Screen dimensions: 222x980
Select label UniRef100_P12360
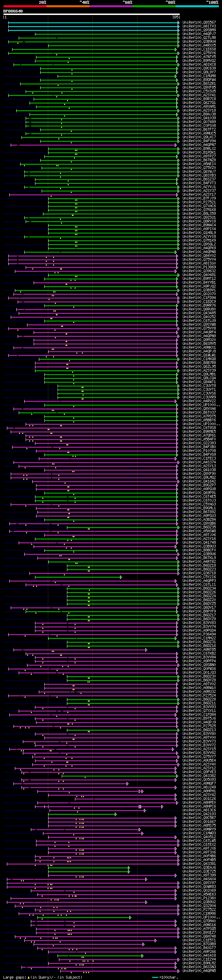pos(199,898)
